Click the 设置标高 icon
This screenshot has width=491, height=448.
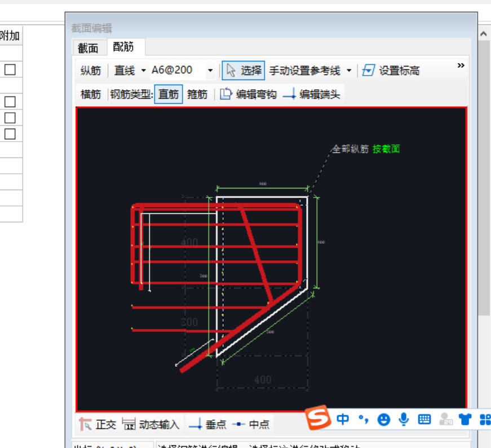tap(369, 70)
